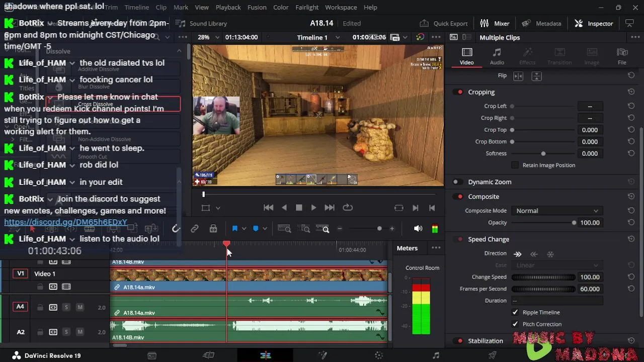Flip image horizontally icon
Image resolution: width=644 pixels, height=362 pixels.
tap(518, 76)
